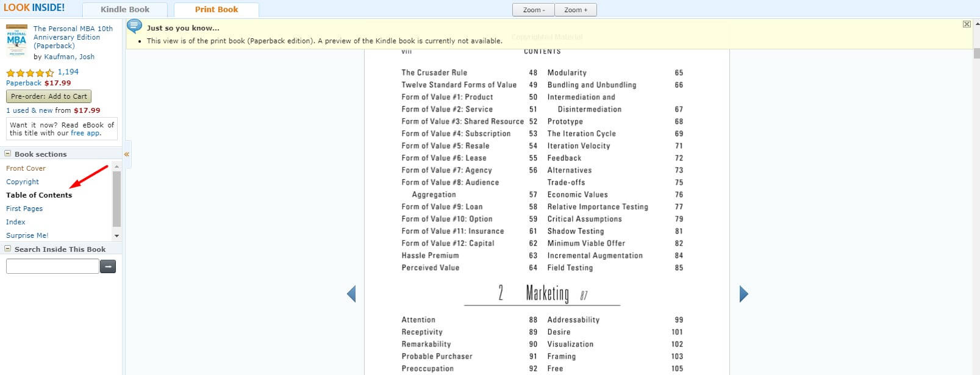
Task: Click 'Visualization' contents entry
Action: coord(570,344)
